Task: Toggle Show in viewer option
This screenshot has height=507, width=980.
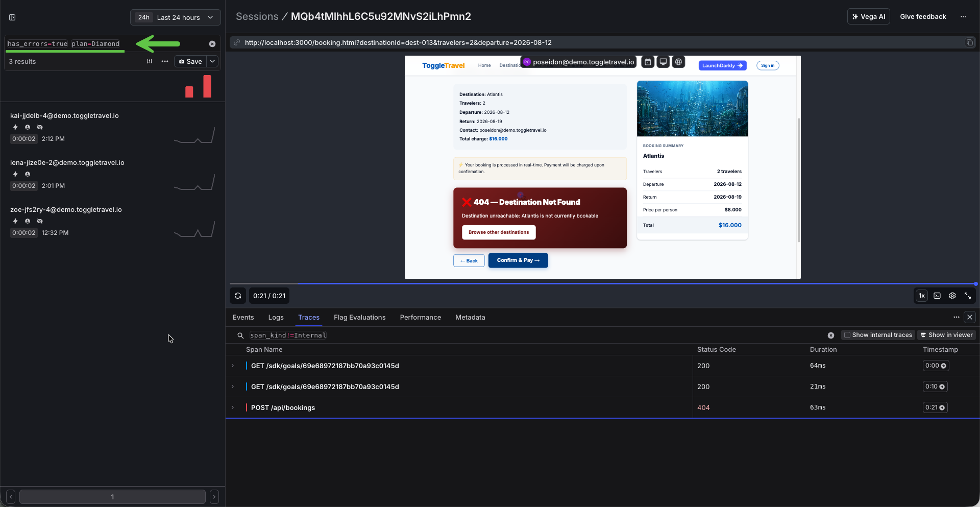Action: (x=946, y=335)
